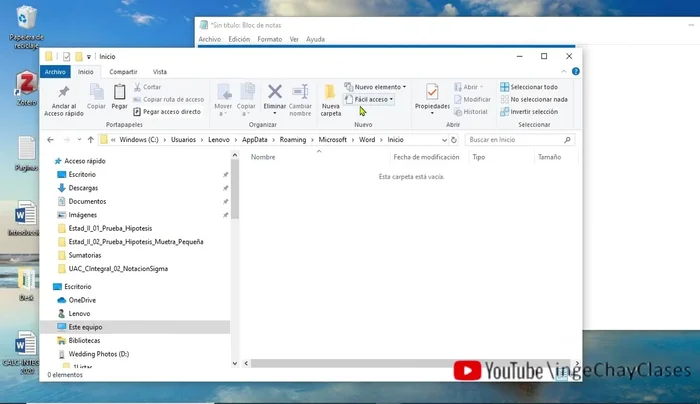Click Modificar in Abrir group
The height and width of the screenshot is (404, 700).
(x=472, y=100)
